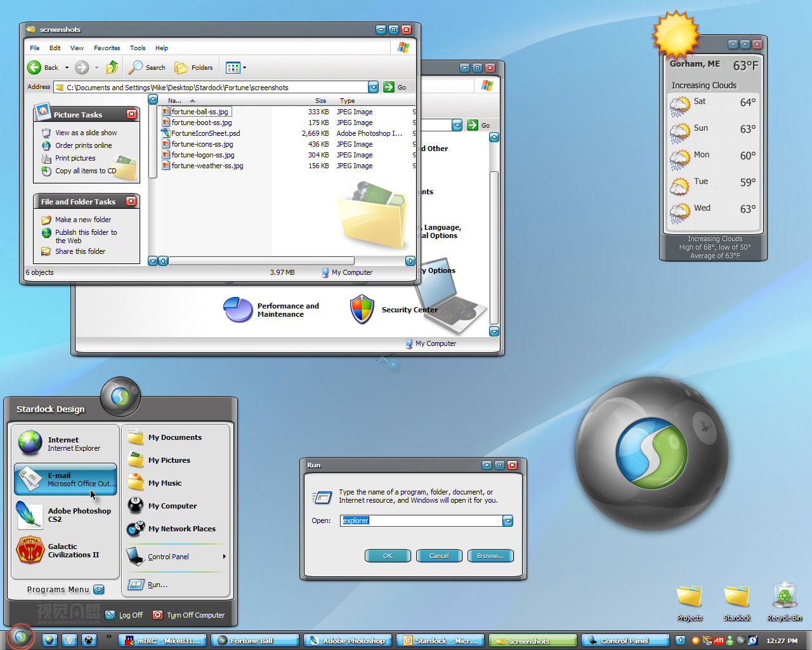Select fortune-weather-ss.jpg file
The width and height of the screenshot is (812, 650).
[202, 166]
